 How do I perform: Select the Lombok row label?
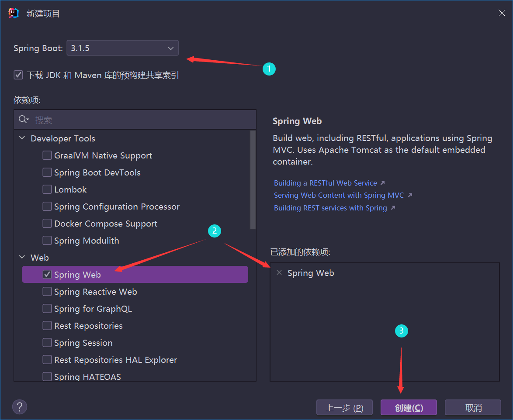point(70,189)
